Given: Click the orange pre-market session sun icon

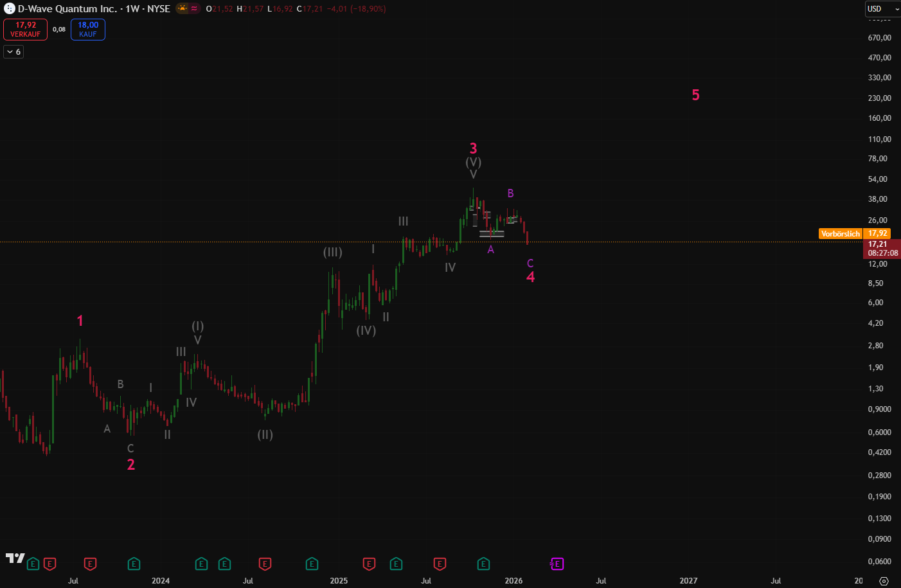Looking at the screenshot, I should pos(183,8).
